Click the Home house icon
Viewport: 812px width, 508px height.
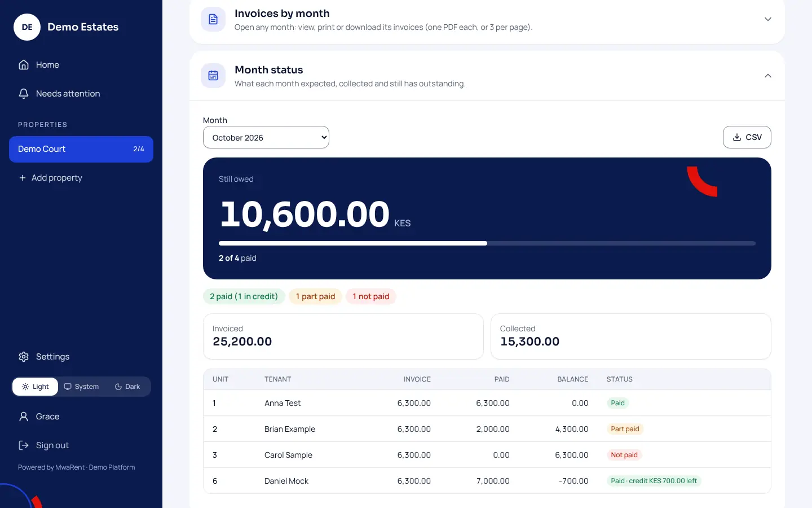pyautogui.click(x=24, y=65)
